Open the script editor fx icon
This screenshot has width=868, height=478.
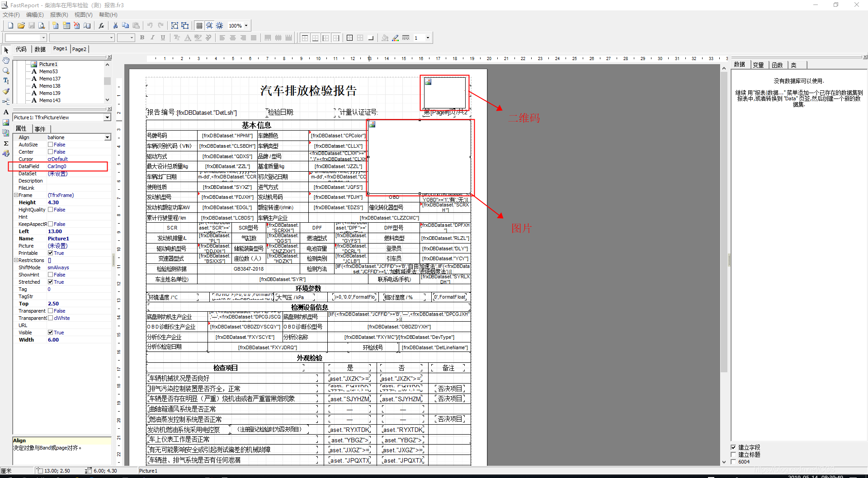(101, 25)
